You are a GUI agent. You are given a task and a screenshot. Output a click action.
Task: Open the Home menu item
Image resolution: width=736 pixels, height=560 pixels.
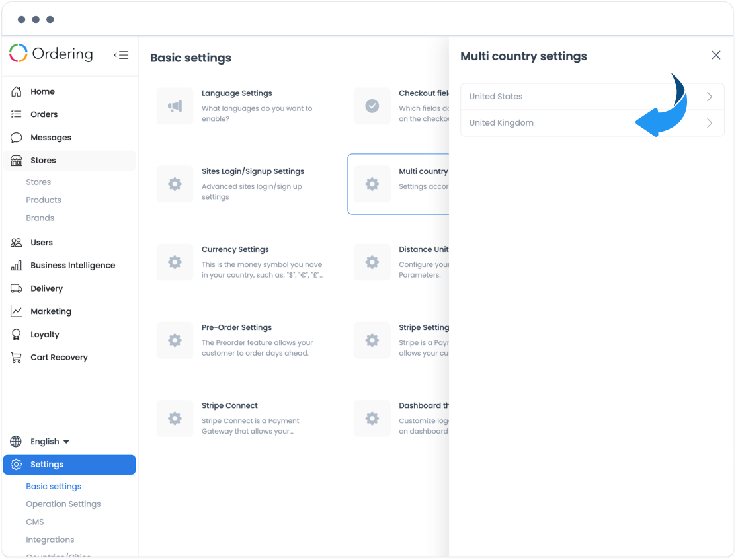tap(69, 91)
